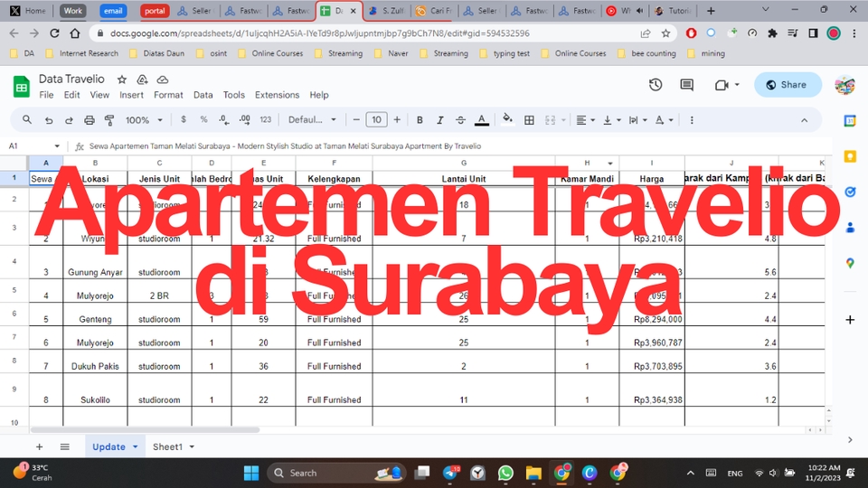Get add-ons with the side panel plus
The height and width of the screenshot is (488, 868).
tap(850, 320)
